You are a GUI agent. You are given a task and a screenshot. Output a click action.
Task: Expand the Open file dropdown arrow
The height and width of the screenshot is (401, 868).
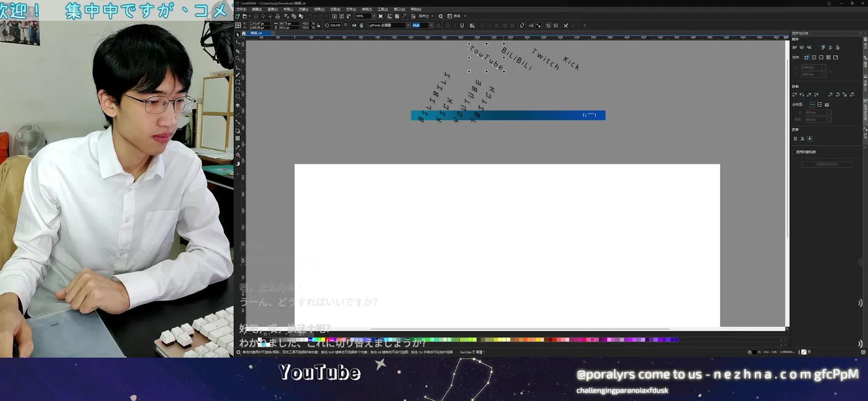click(x=250, y=16)
